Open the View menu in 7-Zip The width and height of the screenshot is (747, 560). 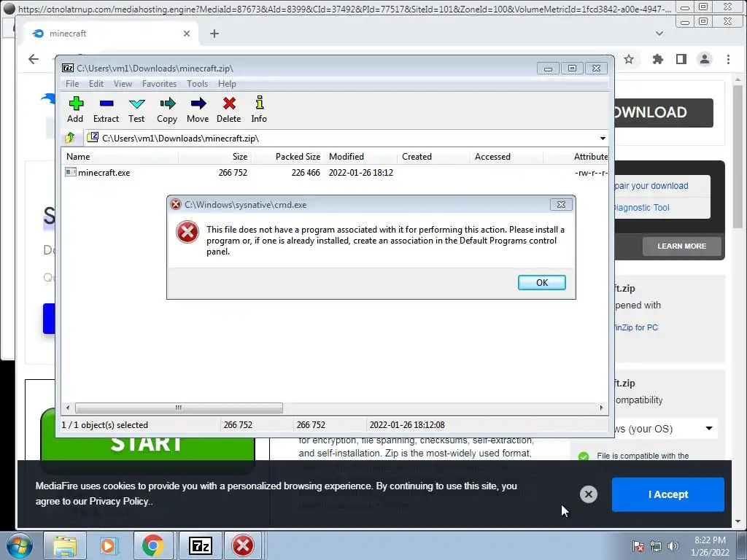[123, 84]
